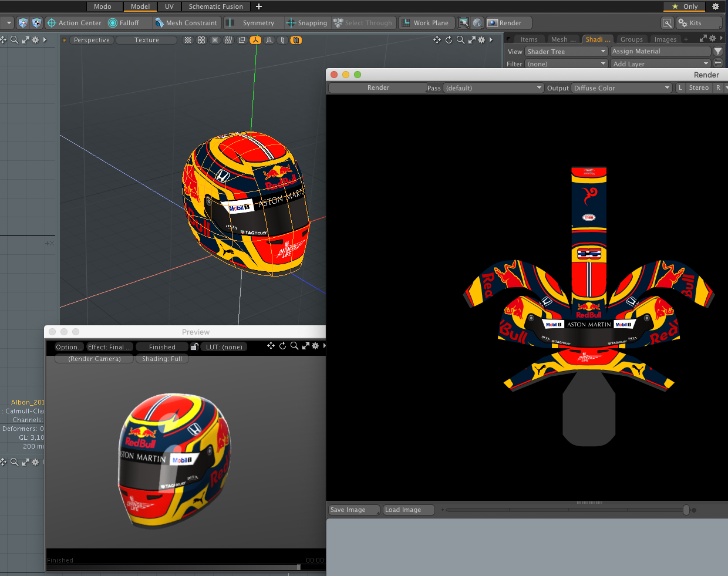Toggle Snapping in the toolbar
This screenshot has width=728, height=576.
[x=306, y=23]
